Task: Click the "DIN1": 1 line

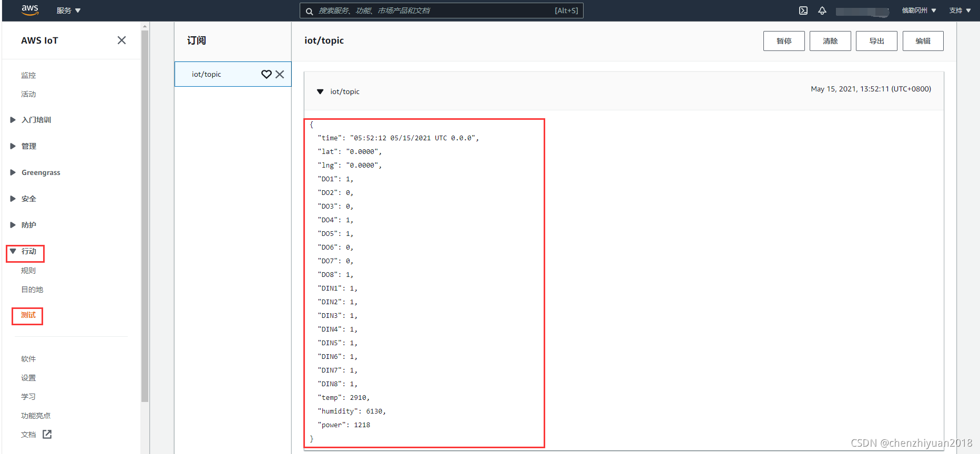Action: (338, 288)
